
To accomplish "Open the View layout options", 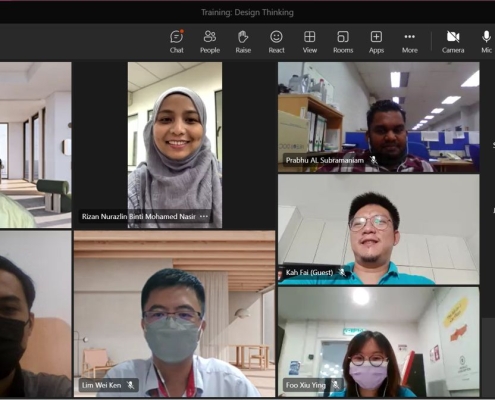I will click(x=310, y=42).
